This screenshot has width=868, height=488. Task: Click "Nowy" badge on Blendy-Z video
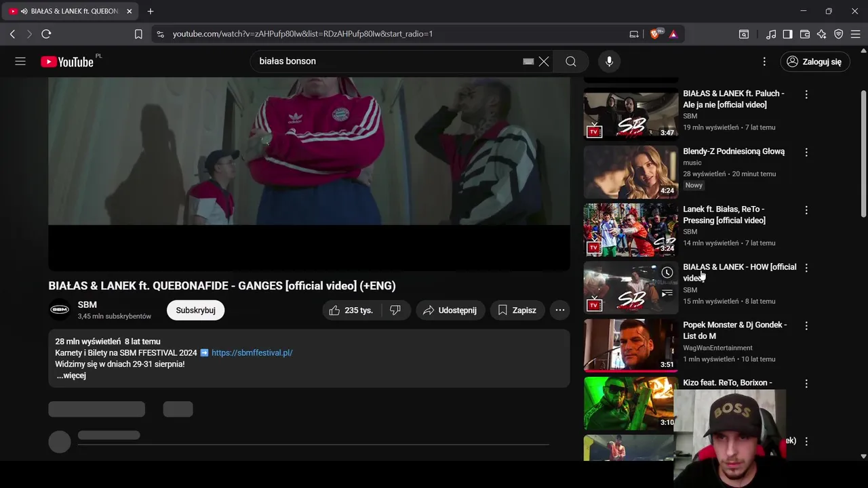pyautogui.click(x=694, y=185)
